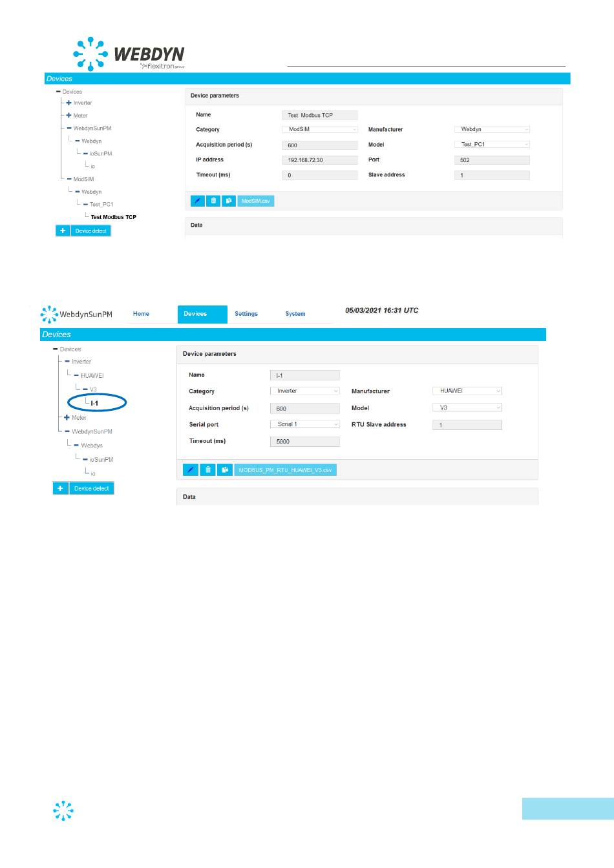
Task: Click the copy duplicate icon beside ModSIM.csv
Action: click(x=229, y=201)
